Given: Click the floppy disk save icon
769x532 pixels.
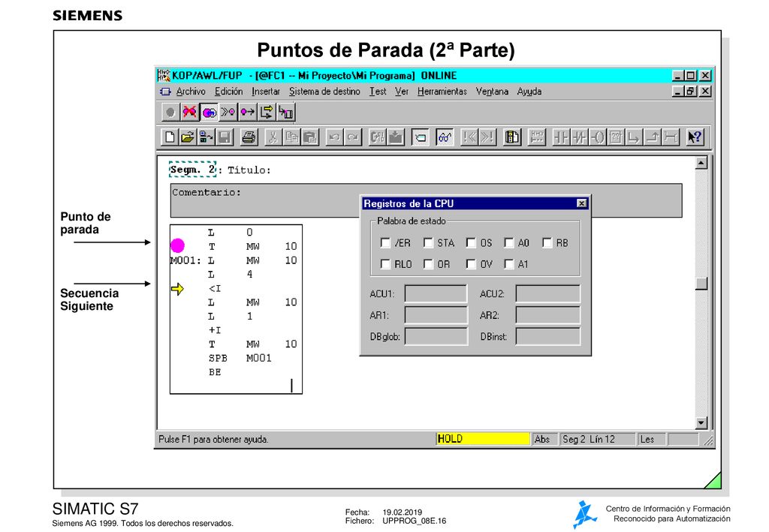Looking at the screenshot, I should [225, 137].
